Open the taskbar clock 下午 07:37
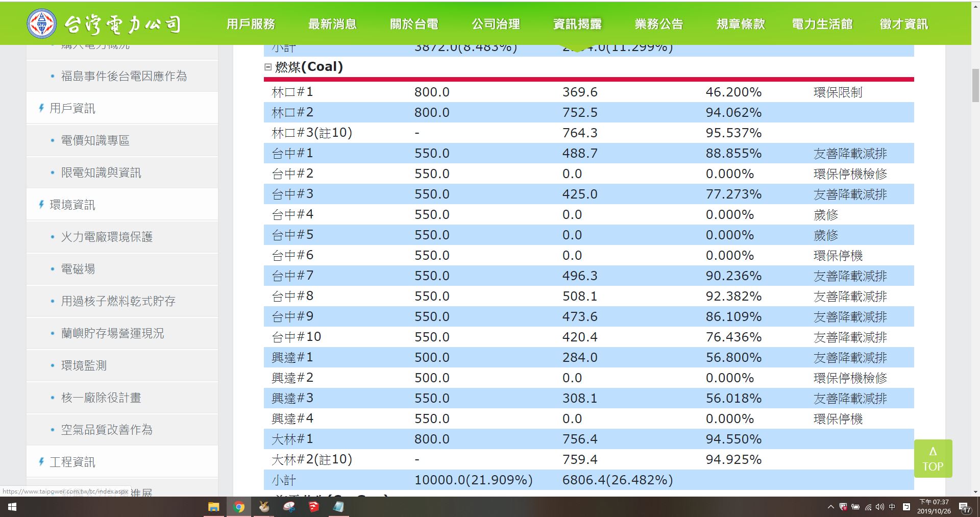 [934, 507]
